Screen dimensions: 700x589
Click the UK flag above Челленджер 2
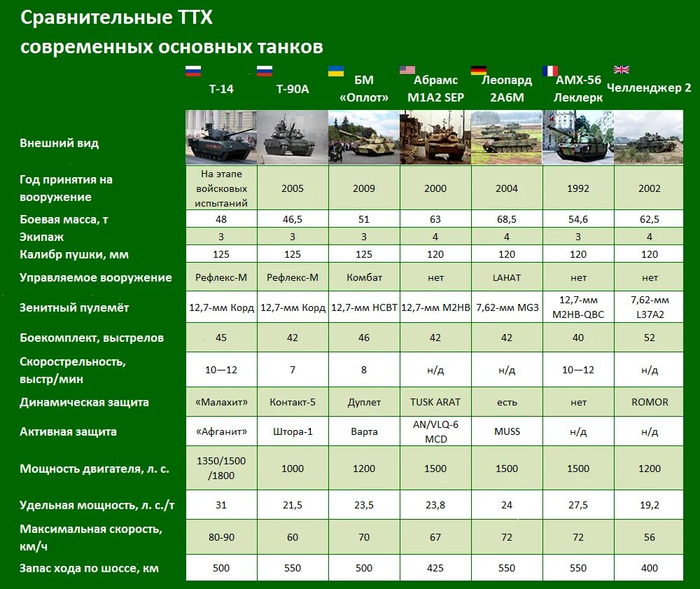[x=622, y=69]
